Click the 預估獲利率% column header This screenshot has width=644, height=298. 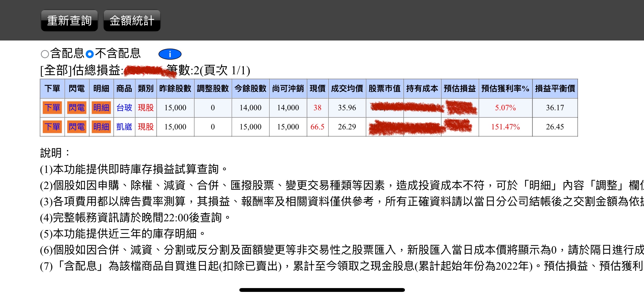pos(505,89)
